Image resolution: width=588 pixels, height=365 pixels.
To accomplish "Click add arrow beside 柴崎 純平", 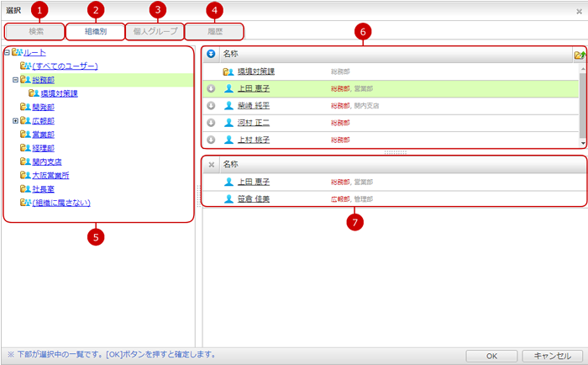I will [x=212, y=106].
